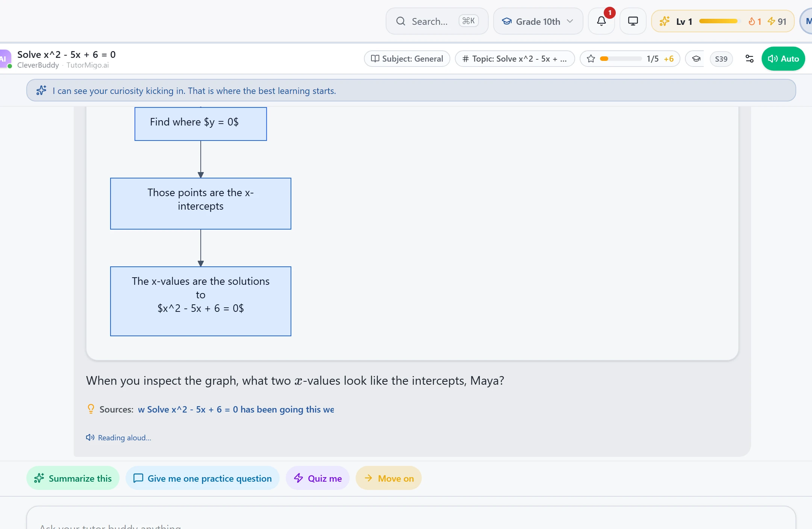Click the S39 badge
Viewport: 812px width, 529px height.
point(721,59)
